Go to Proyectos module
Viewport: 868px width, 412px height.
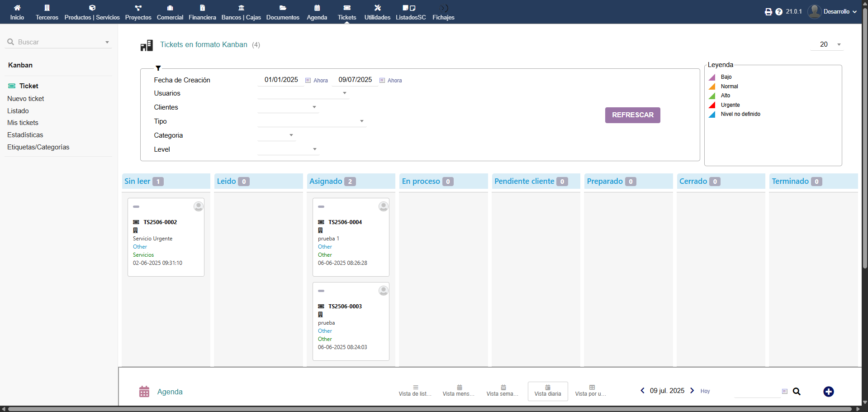point(138,12)
